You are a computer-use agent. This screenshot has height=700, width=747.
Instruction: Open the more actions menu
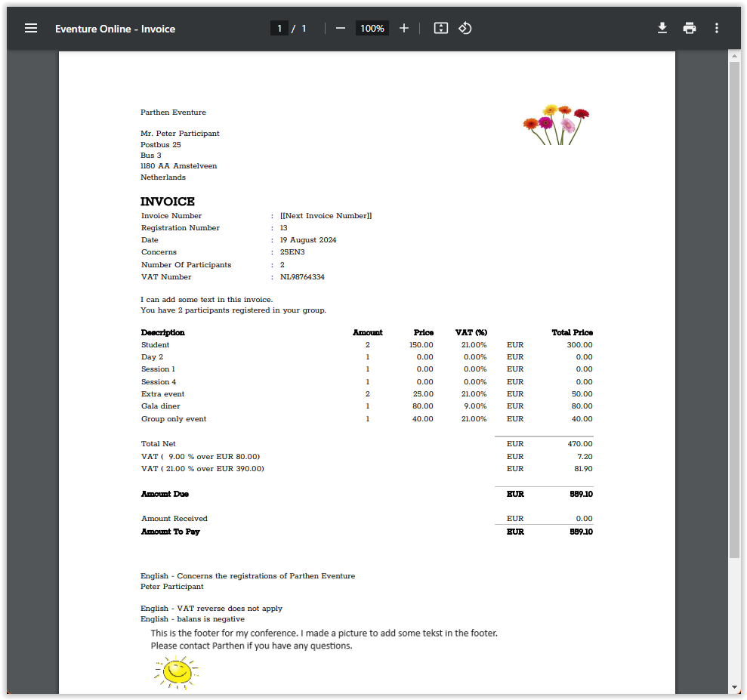click(717, 29)
